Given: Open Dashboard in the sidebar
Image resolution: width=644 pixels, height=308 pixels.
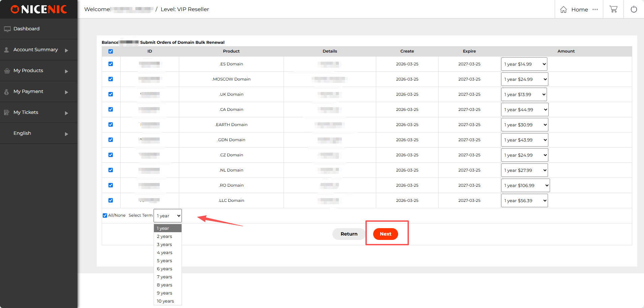Looking at the screenshot, I should tap(39, 29).
